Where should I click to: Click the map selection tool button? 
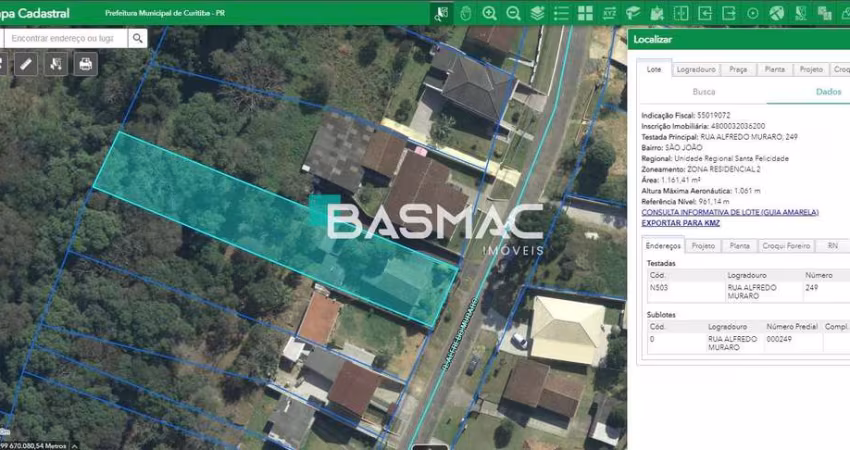coord(55,64)
